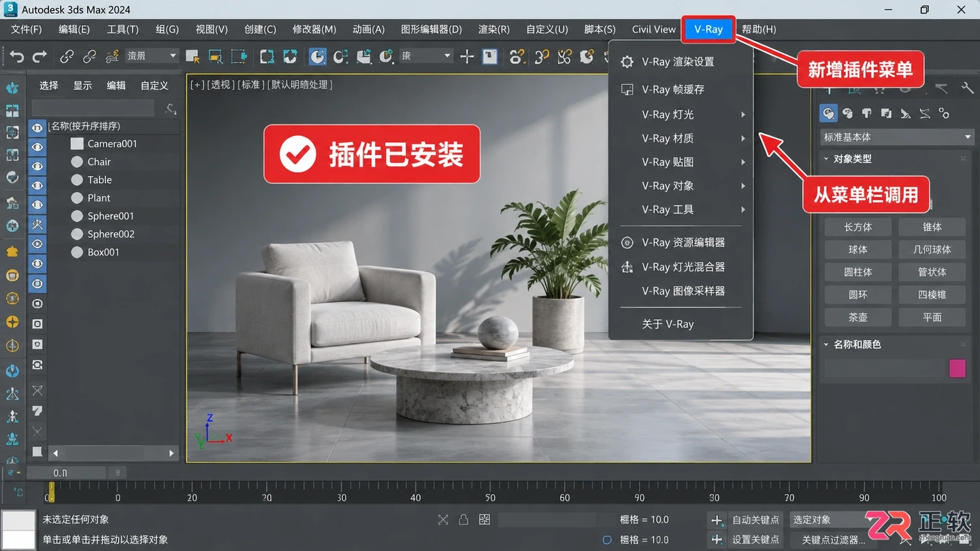Choose V-Ray 帧缓存 menu entry
The width and height of the screenshot is (980, 551).
click(681, 89)
